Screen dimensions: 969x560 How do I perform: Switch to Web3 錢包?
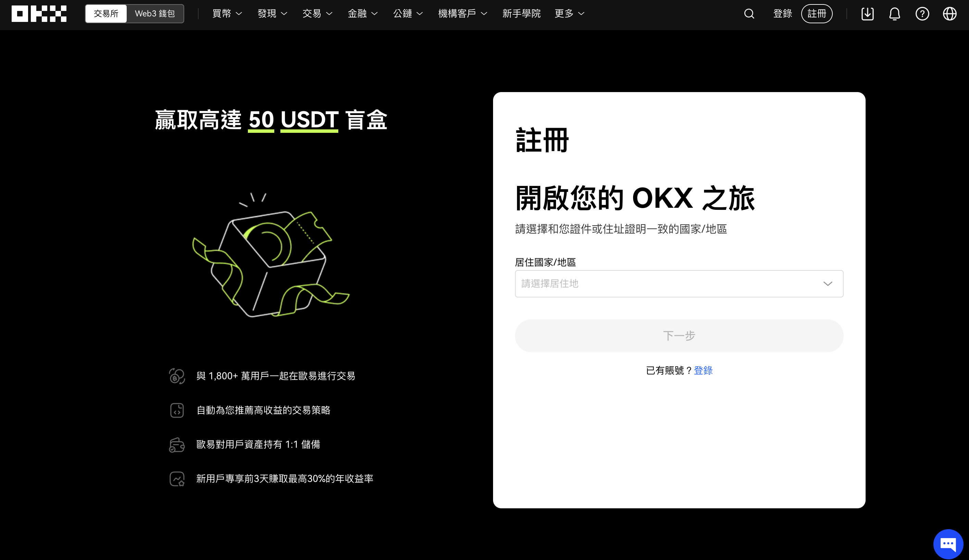155,14
